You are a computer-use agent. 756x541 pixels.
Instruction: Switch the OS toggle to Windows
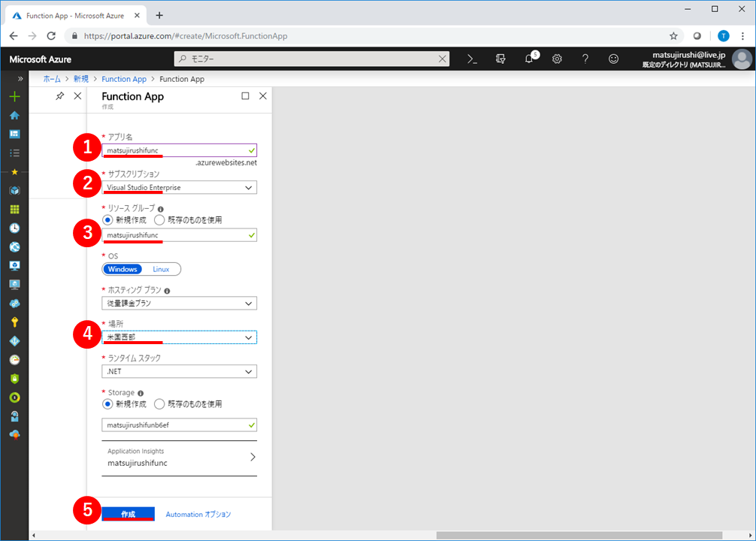coord(122,269)
